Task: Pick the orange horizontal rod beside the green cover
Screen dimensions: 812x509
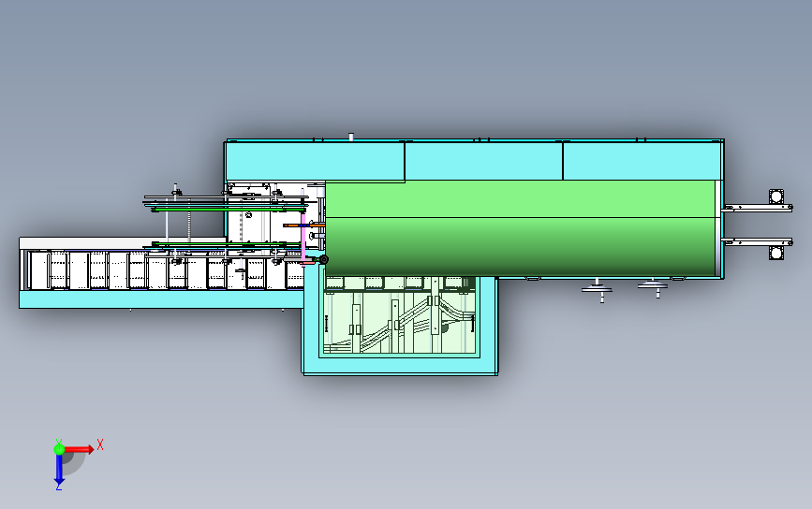Action: point(303,225)
